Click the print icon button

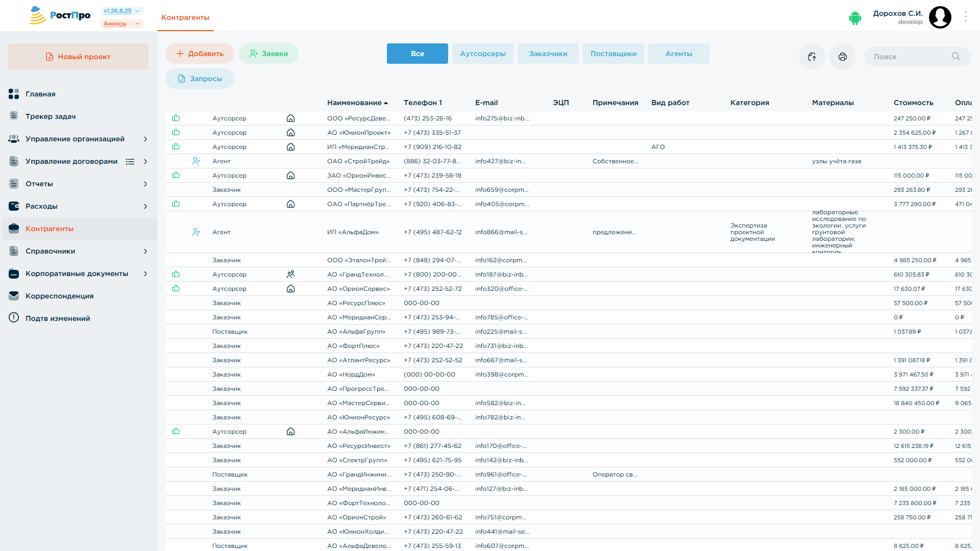(842, 57)
